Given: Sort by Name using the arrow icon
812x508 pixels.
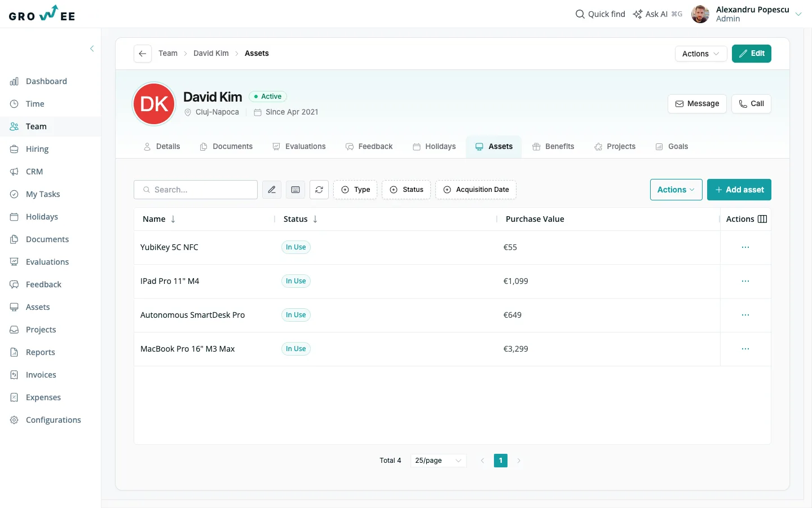Looking at the screenshot, I should [173, 219].
